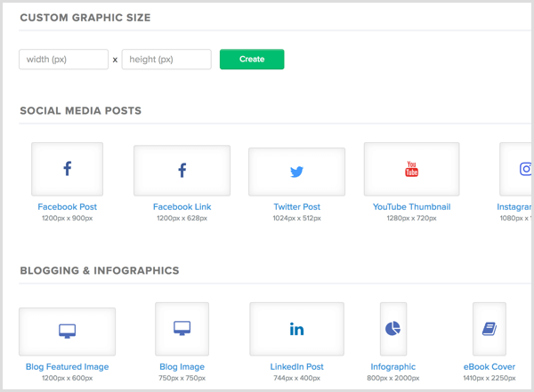Click the green Create button
Screen dimensions: 534x392
pos(252,60)
